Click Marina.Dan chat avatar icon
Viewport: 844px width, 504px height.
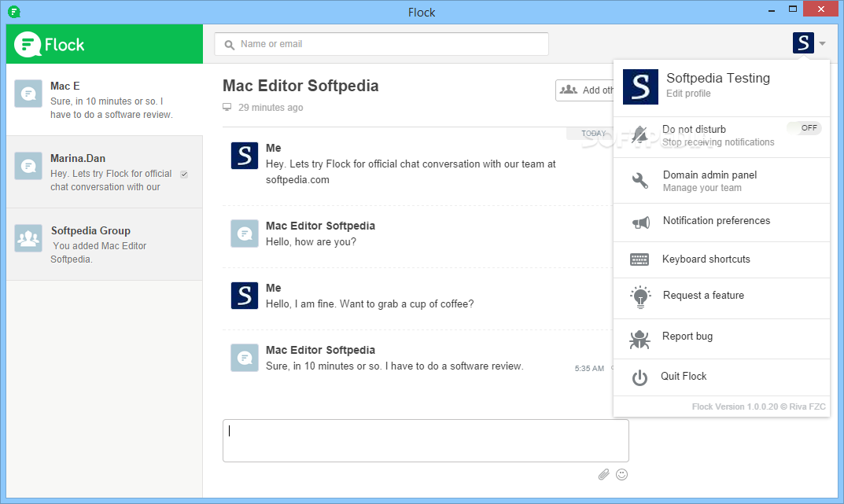pos(28,166)
